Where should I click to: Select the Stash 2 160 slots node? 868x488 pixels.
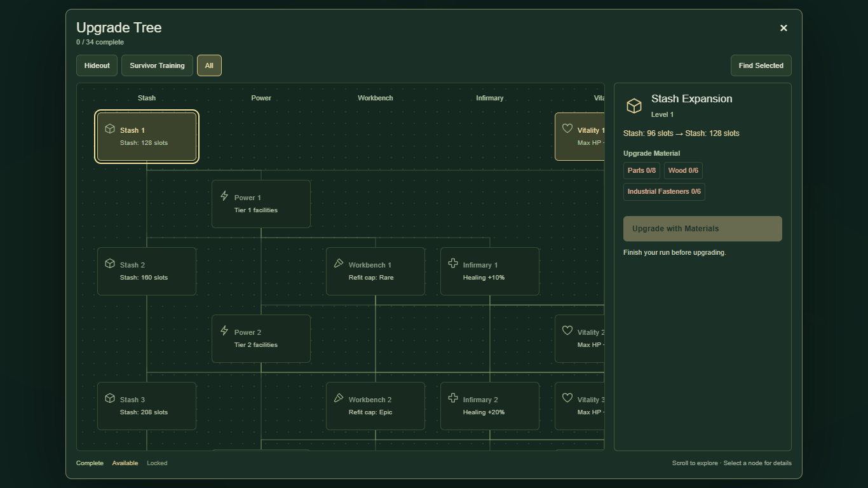coord(147,271)
